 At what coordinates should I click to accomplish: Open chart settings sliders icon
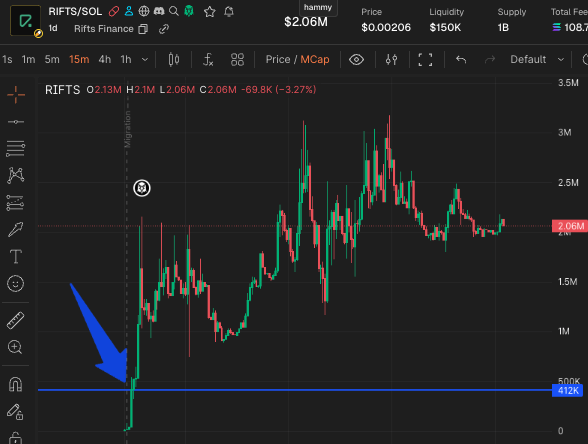click(x=392, y=59)
